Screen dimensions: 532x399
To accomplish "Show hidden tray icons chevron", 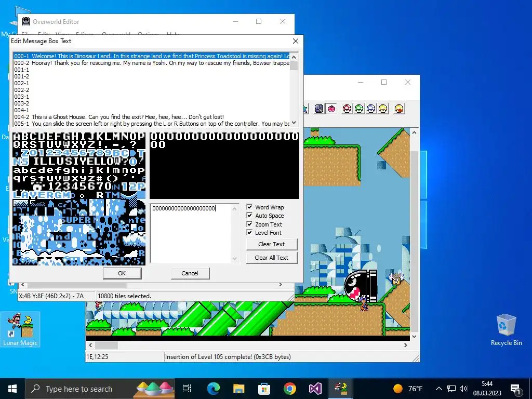I will [x=438, y=389].
